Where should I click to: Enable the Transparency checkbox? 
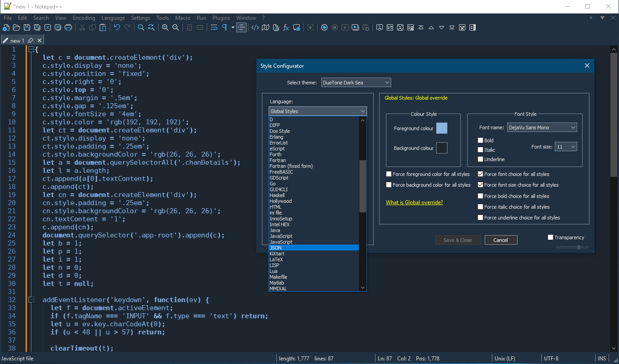(551, 237)
